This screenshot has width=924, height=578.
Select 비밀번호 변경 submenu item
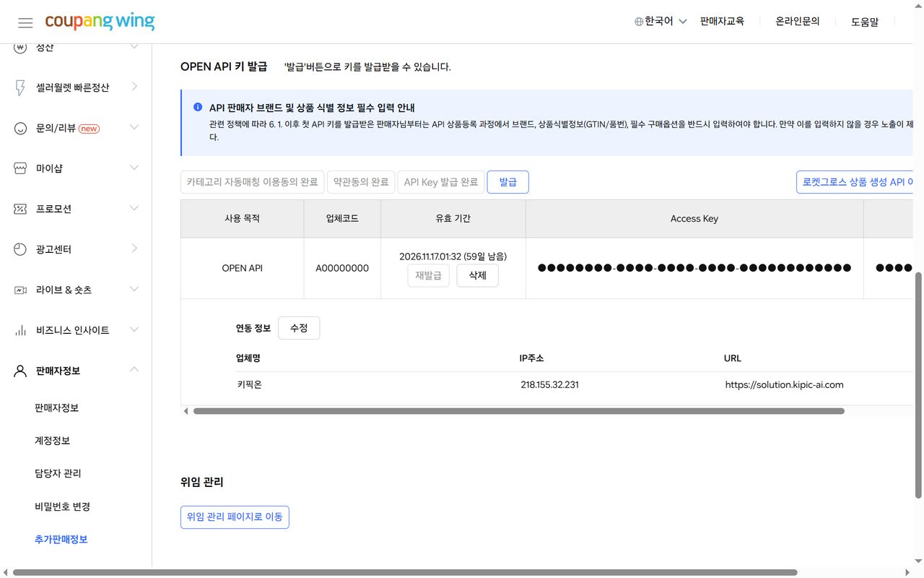pyautogui.click(x=63, y=506)
